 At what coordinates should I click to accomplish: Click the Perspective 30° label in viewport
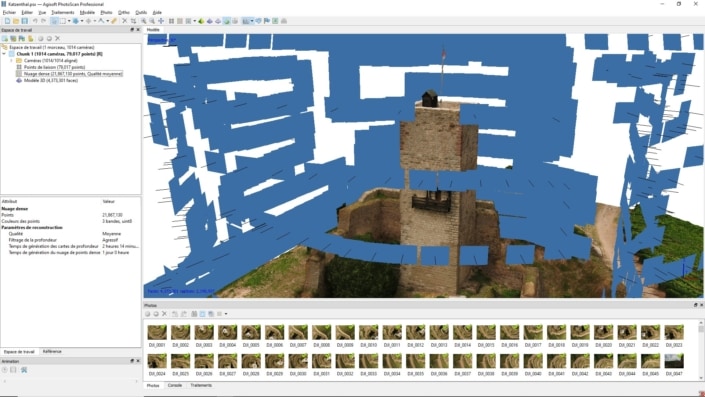162,40
